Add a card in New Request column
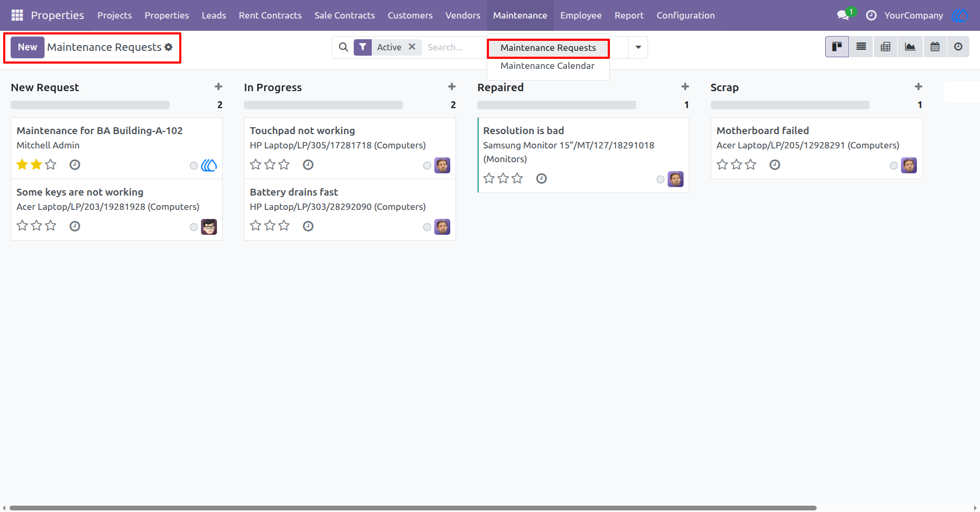 click(218, 87)
